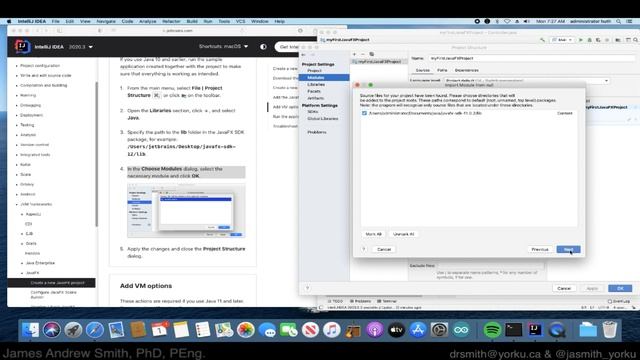Open the TODO tool window tab

tap(335, 301)
